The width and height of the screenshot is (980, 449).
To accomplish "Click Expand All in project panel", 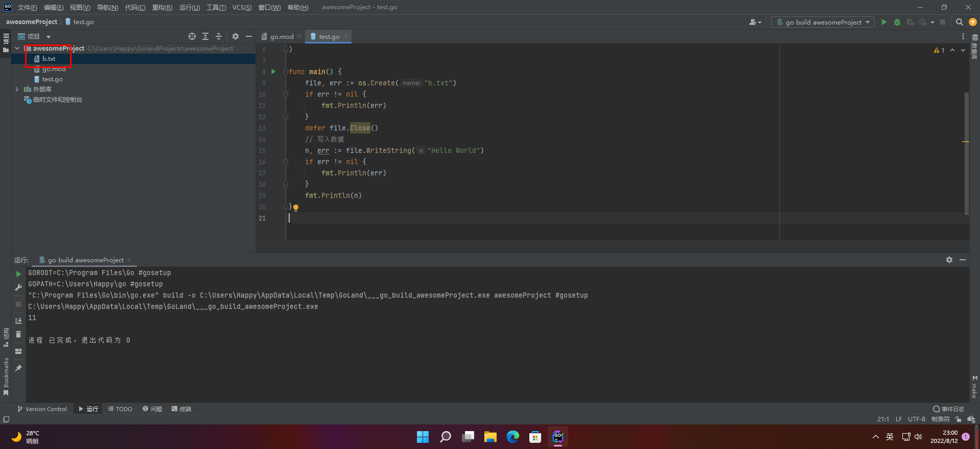I will 205,36.
